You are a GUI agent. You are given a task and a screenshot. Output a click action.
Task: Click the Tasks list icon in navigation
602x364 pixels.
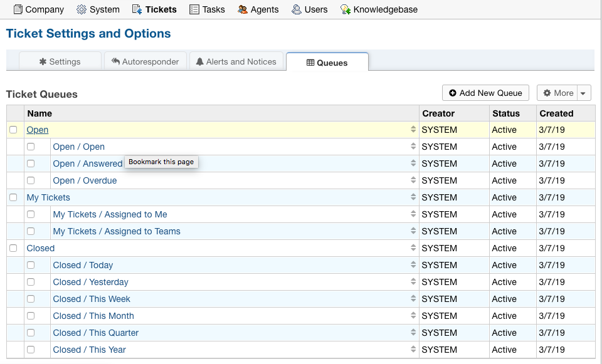tap(194, 9)
